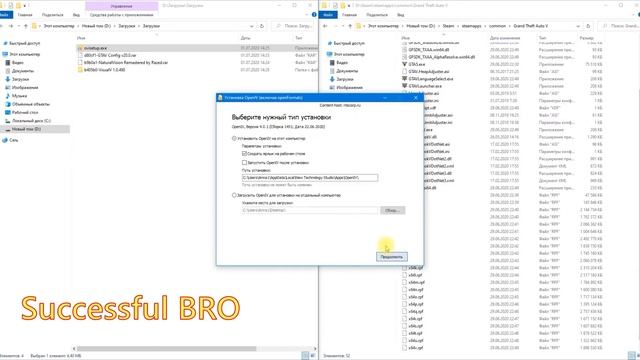This screenshot has width=640, height=360.
Task: Expand address history dropdown in right window
Action: pyautogui.click(x=578, y=26)
